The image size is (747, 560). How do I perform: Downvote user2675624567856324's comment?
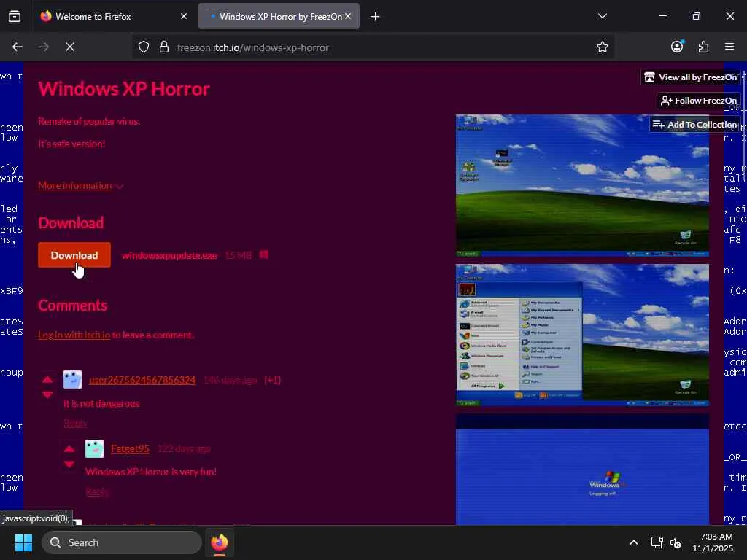[x=47, y=394]
